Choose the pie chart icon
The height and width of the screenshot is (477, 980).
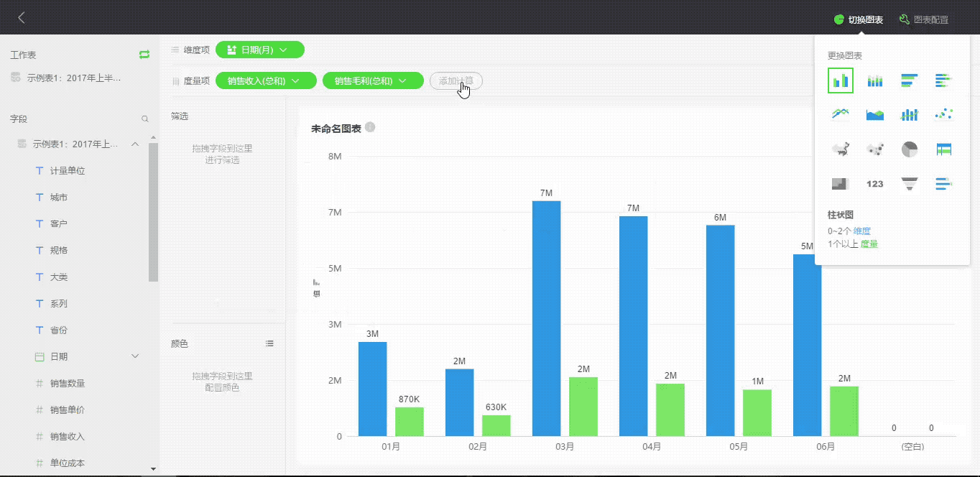[910, 149]
